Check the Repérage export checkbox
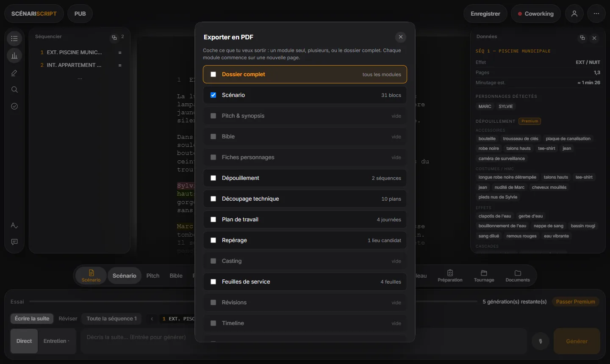The image size is (610, 364). point(213,240)
